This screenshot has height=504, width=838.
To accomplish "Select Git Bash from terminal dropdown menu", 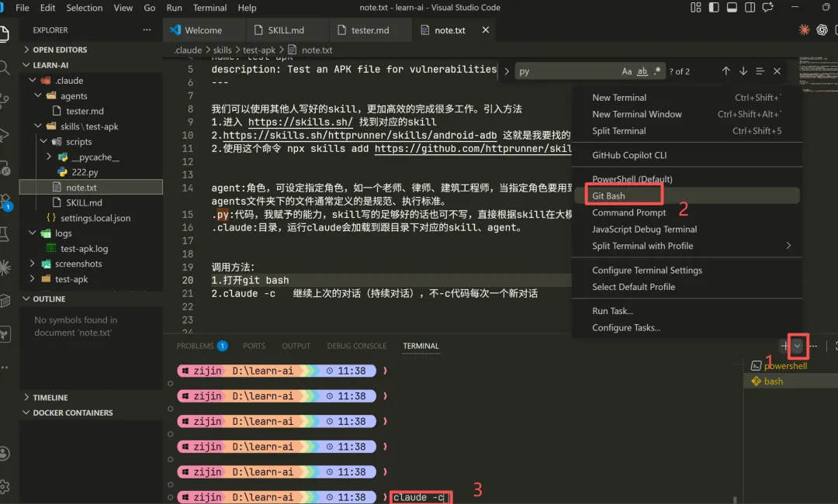I will coord(687,195).
